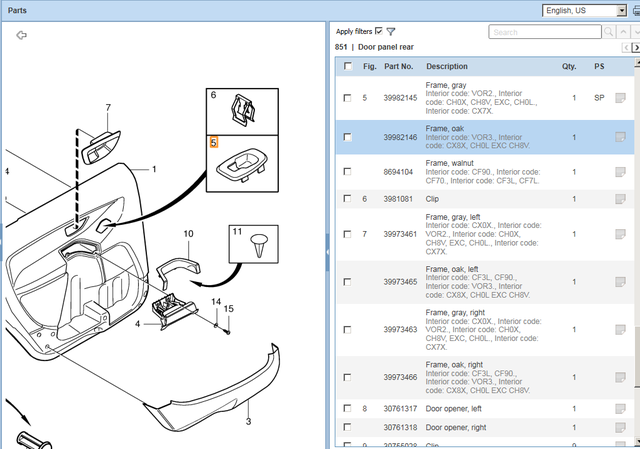Click the print icon at top right
The image size is (640, 449).
[636, 10]
